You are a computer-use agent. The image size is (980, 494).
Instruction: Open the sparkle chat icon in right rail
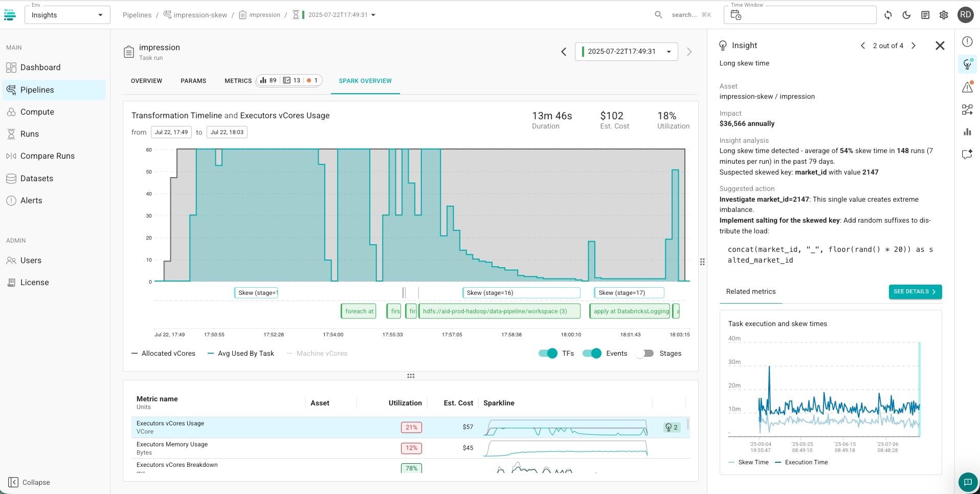[967, 154]
